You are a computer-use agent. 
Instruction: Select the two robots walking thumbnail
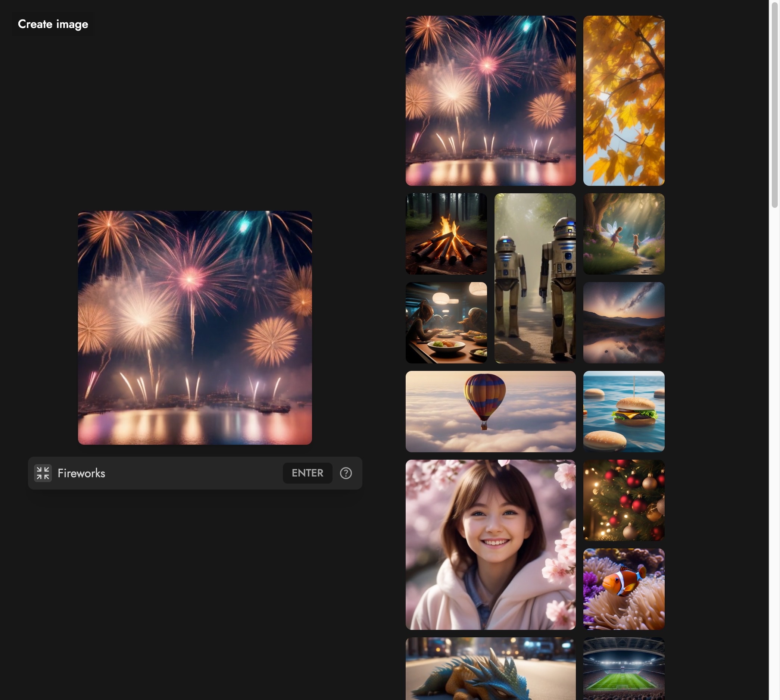tap(534, 278)
